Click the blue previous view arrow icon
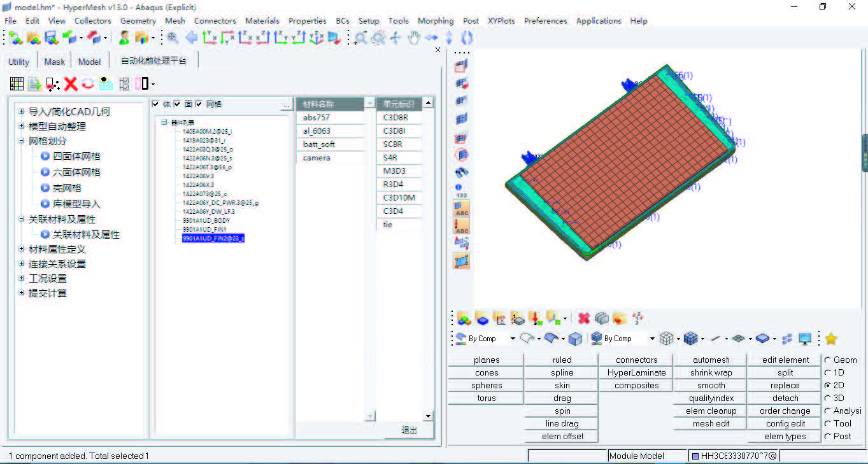Screen dimensions: 868x464 (190, 38)
